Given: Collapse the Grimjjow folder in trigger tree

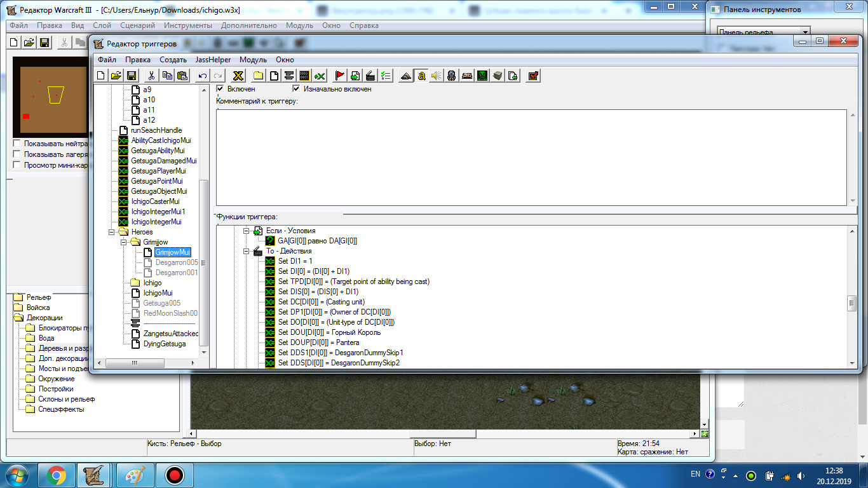Looking at the screenshot, I should point(123,242).
